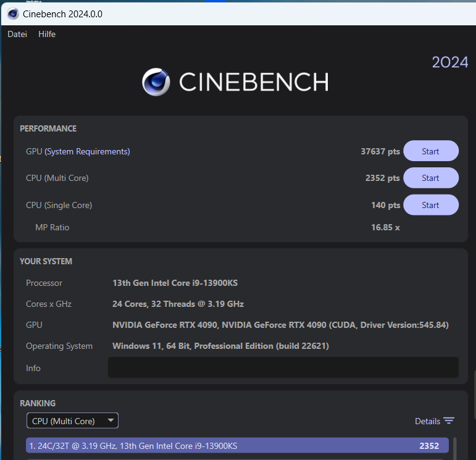
Task: Click the 24 Cores, 32 Threads text
Action: 178,304
